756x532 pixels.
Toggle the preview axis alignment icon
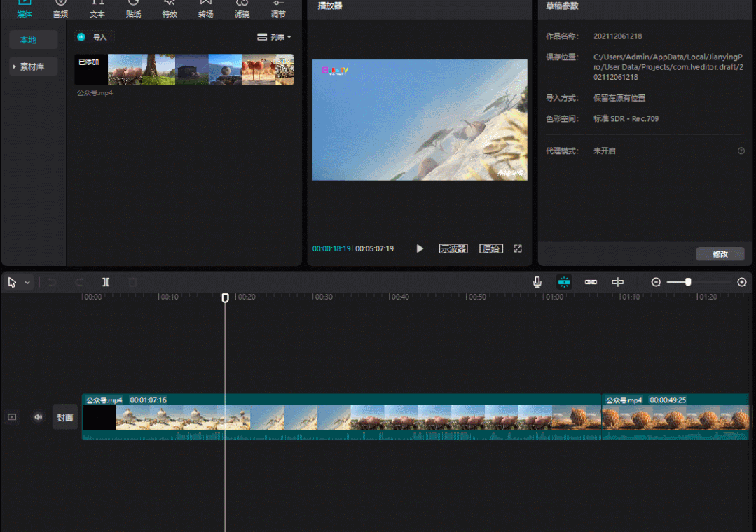618,282
